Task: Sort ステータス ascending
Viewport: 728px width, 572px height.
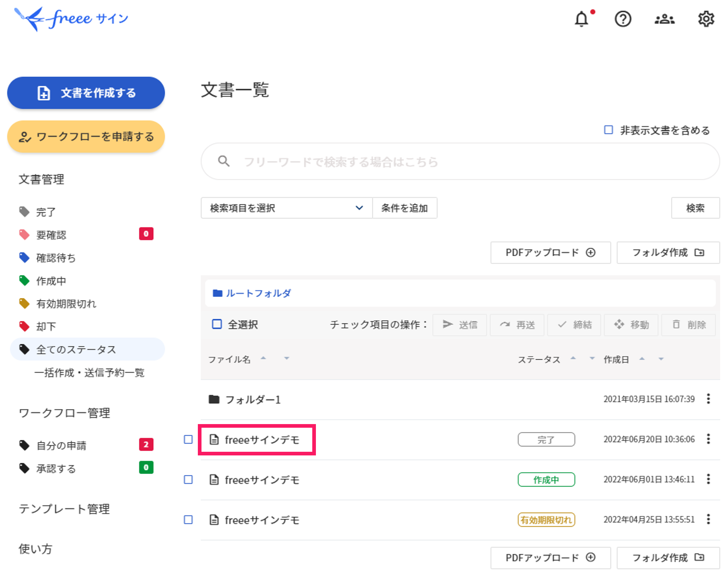Action: point(573,358)
